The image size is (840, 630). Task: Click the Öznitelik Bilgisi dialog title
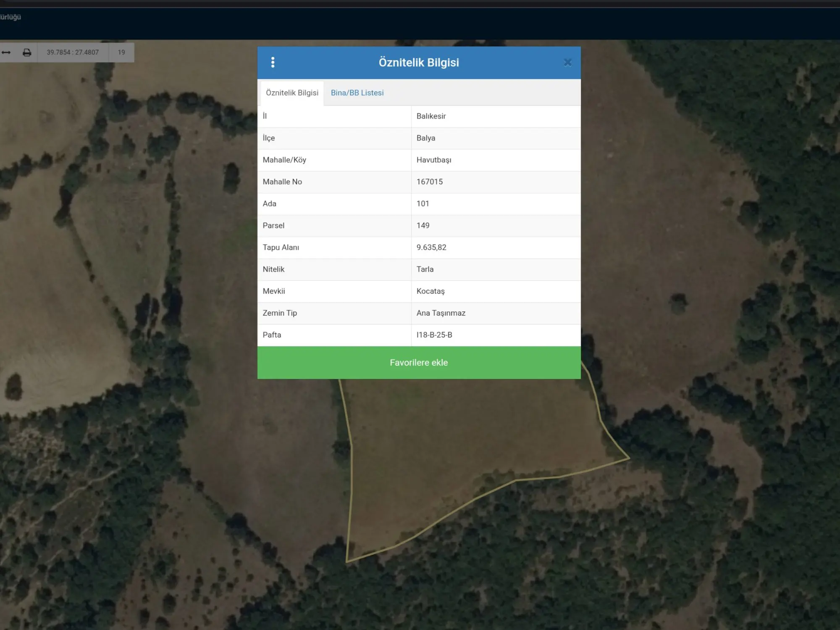click(419, 62)
